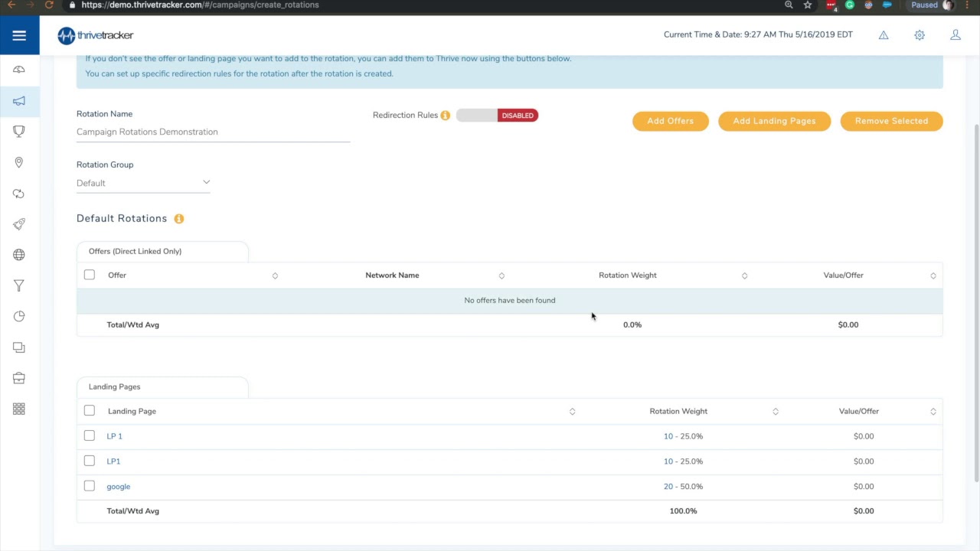Click browser bookmark star icon
This screenshot has height=551, width=980.
(x=808, y=5)
